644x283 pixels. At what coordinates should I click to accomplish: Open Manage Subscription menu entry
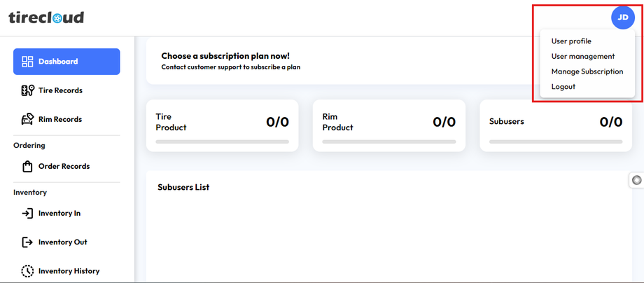pos(587,71)
